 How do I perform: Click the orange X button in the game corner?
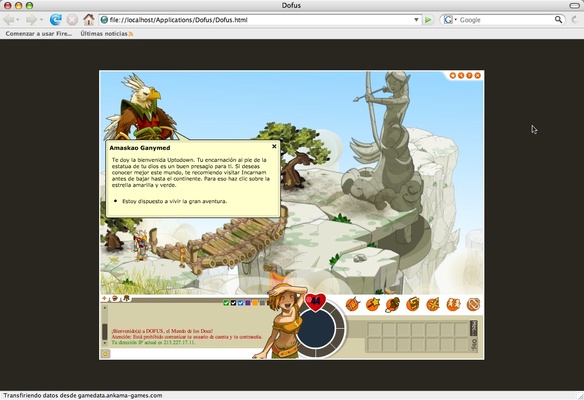click(477, 76)
